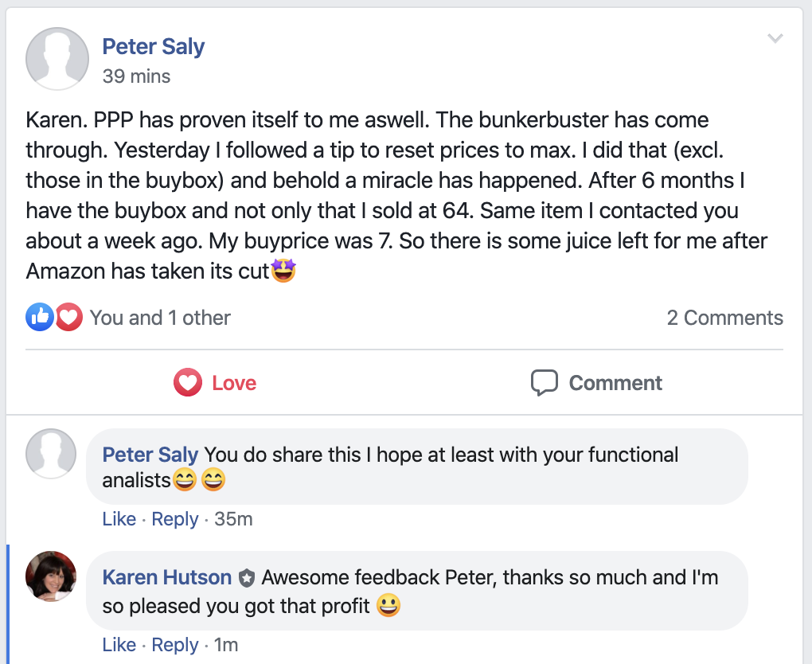Select the Love heart icon on the reaction bar
This screenshot has width=812, height=664.
tap(187, 382)
